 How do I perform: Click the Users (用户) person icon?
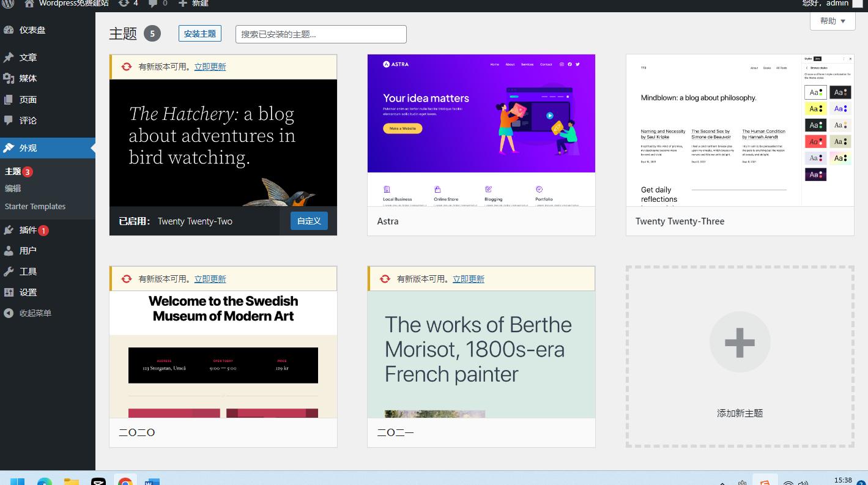coord(9,251)
